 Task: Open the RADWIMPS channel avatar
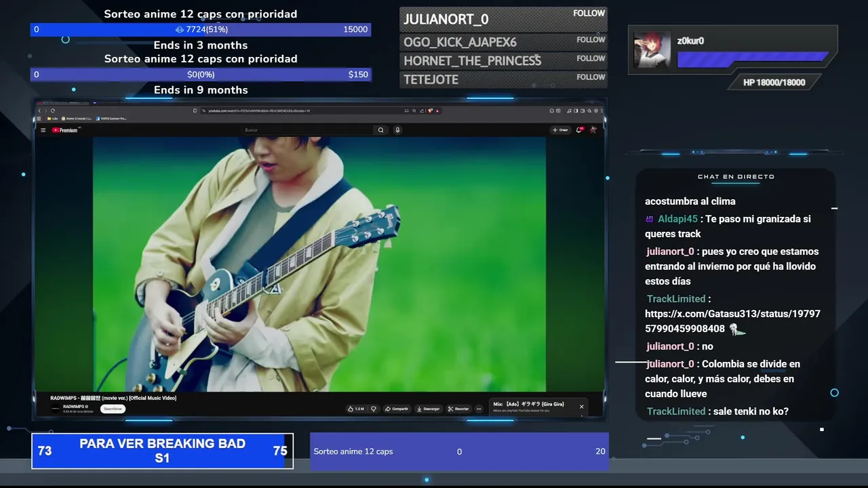pyautogui.click(x=56, y=409)
